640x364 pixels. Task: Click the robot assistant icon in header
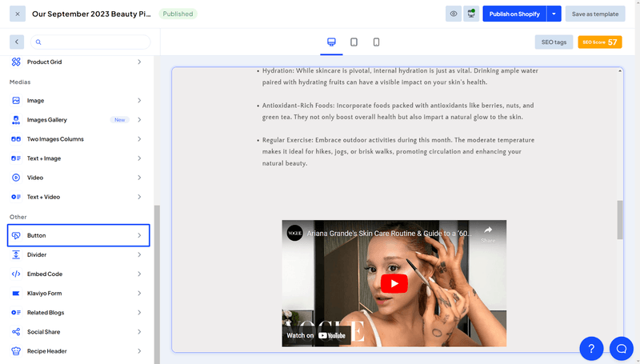pyautogui.click(x=470, y=14)
